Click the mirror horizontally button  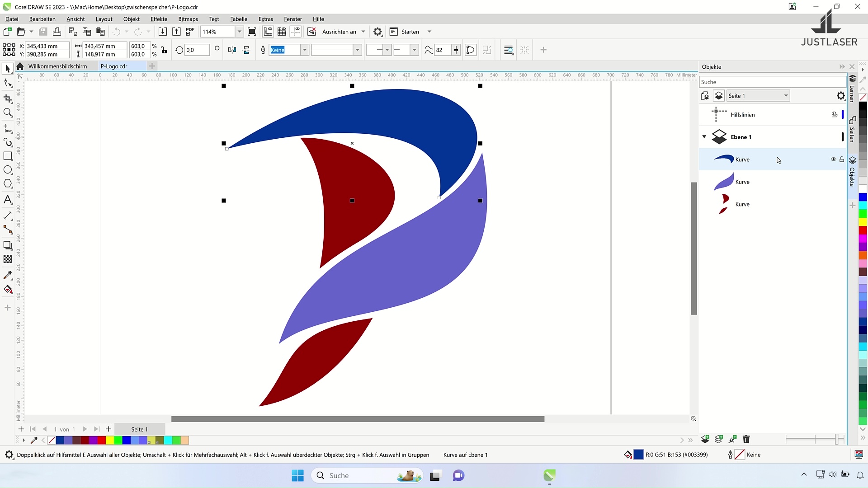click(x=232, y=50)
